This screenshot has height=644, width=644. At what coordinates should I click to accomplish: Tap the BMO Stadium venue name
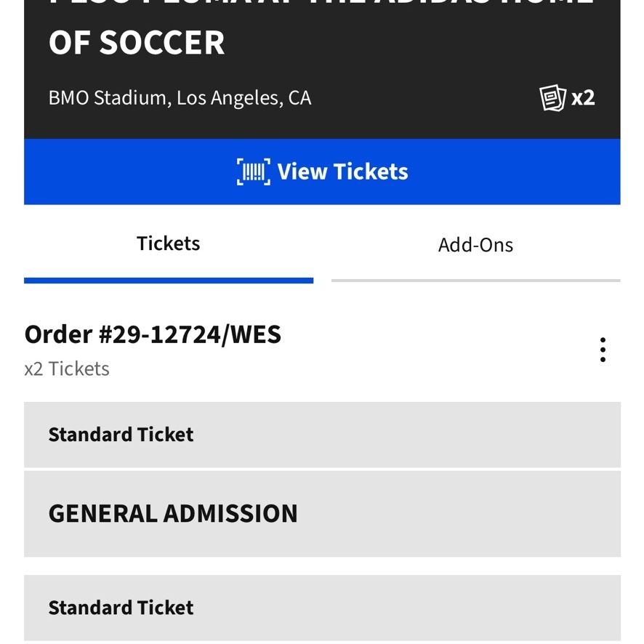tap(108, 97)
